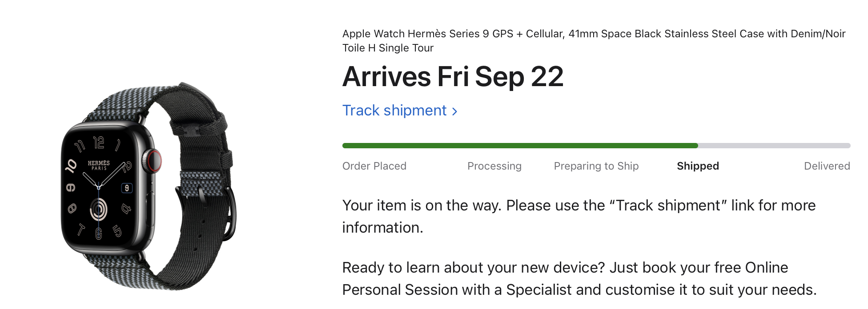Click the chevron after Track shipment
Screen dimensions: 868x309
pyautogui.click(x=454, y=111)
